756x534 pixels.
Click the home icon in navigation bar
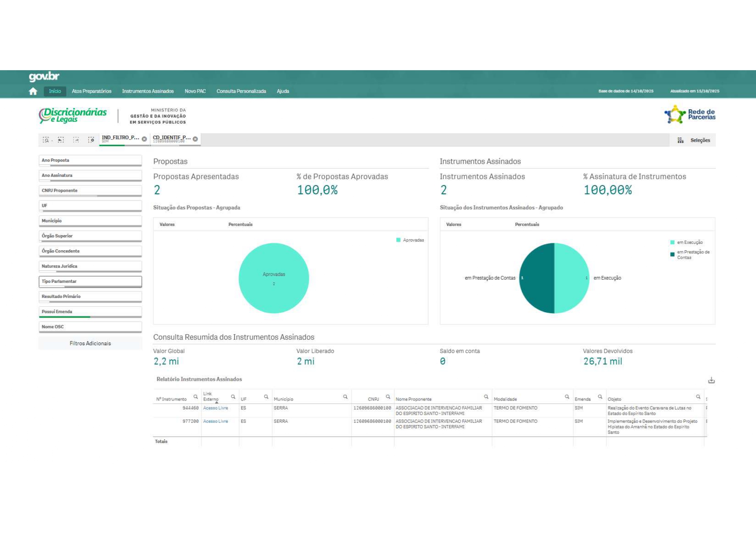(33, 91)
